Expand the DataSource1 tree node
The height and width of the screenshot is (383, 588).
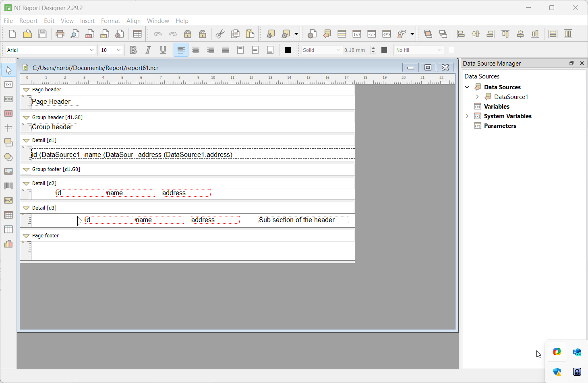click(x=477, y=97)
